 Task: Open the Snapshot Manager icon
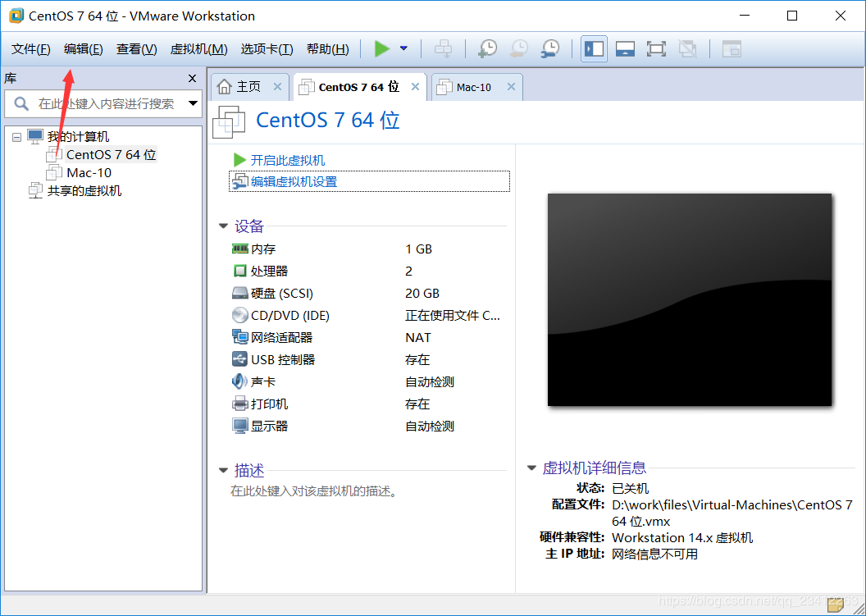[x=549, y=48]
